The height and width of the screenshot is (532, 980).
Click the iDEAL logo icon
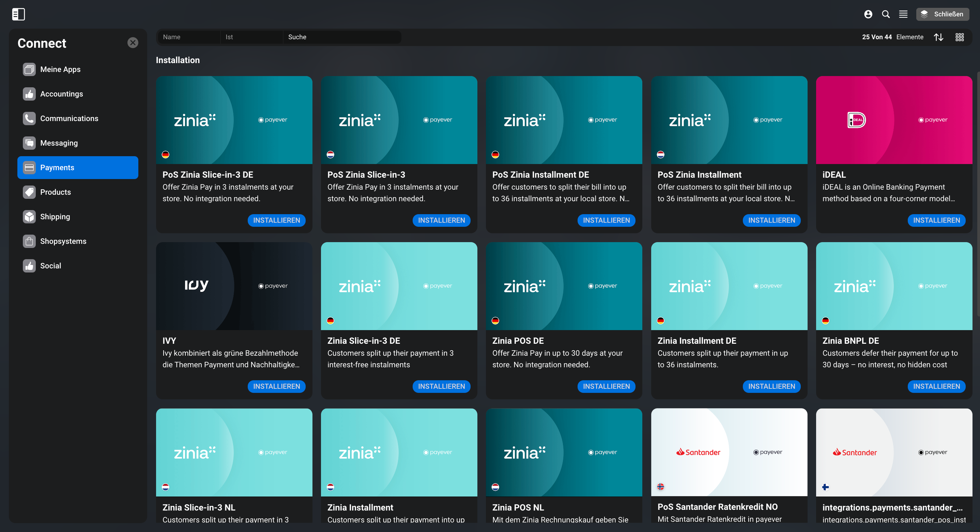pos(857,120)
